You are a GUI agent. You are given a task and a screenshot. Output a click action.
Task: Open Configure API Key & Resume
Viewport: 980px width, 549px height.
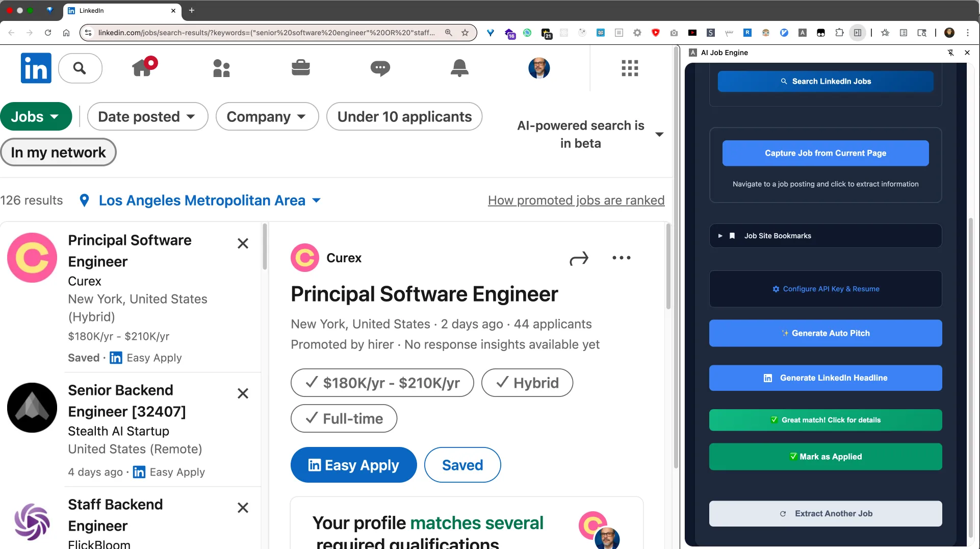826,289
